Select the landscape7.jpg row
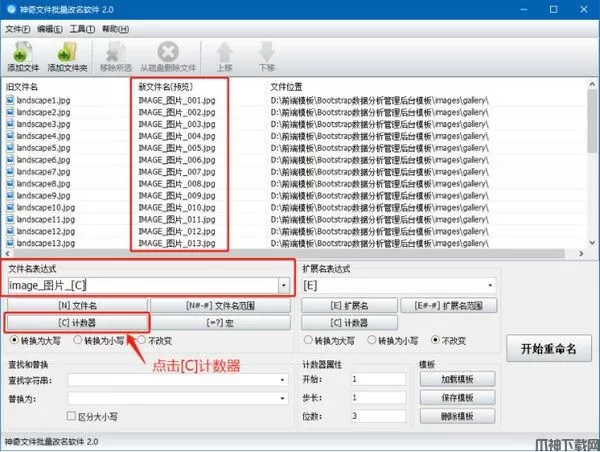 295,171
